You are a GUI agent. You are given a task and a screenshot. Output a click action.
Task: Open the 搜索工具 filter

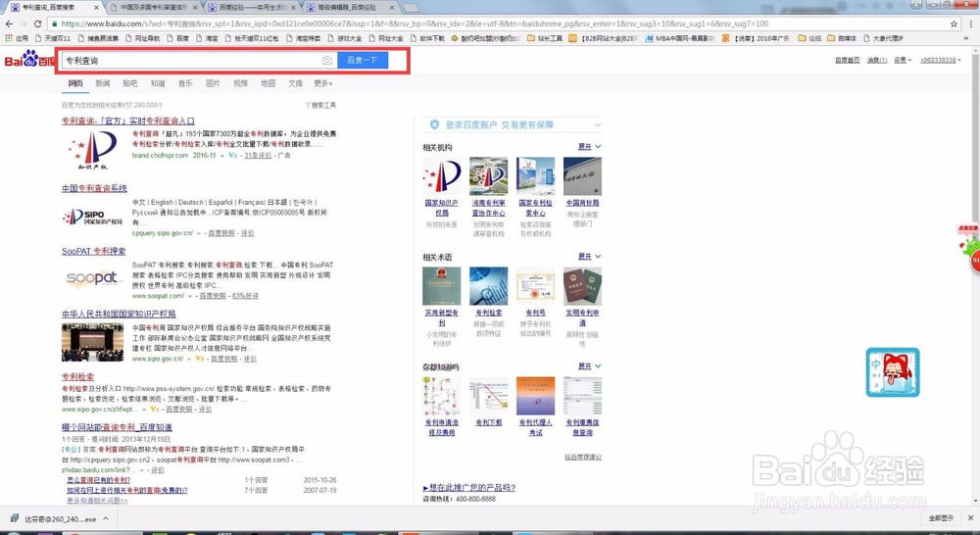click(320, 105)
